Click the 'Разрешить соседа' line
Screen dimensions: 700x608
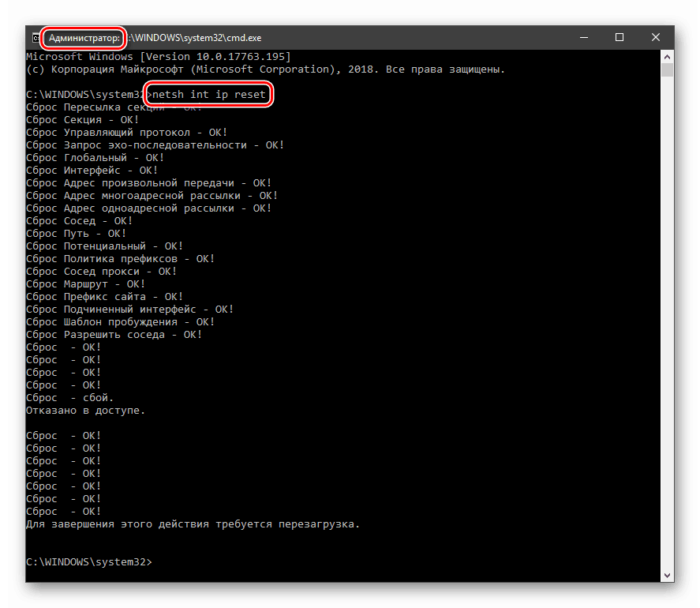114,334
